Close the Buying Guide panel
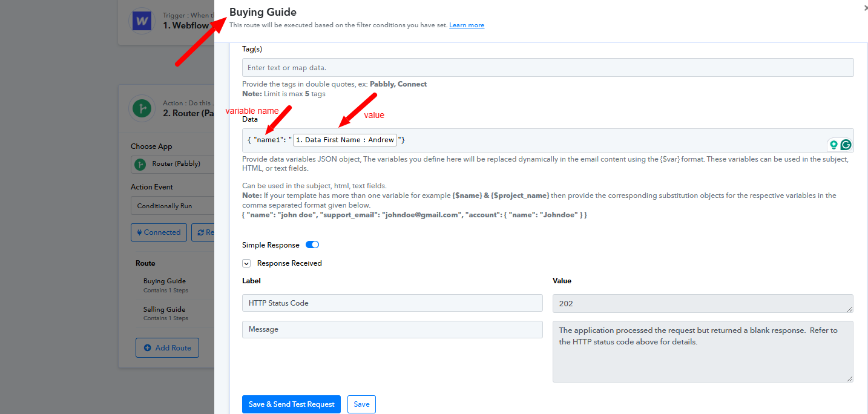 click(x=864, y=8)
